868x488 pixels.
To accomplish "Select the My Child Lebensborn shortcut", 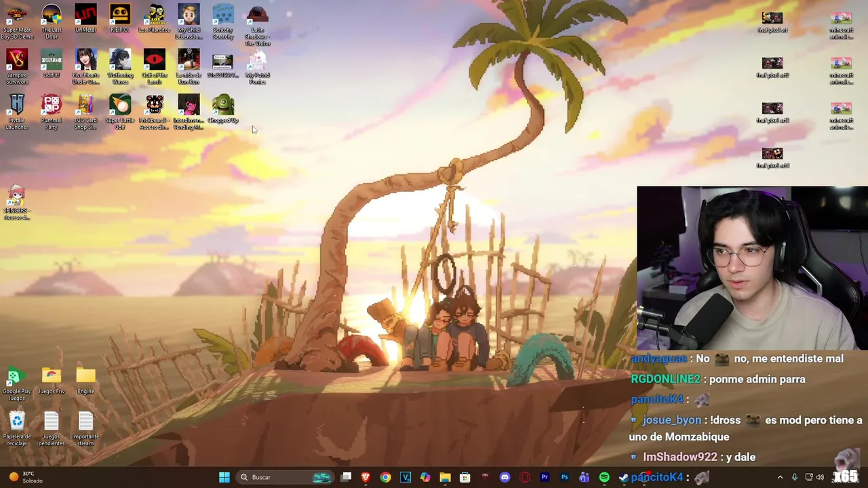I will coord(189,22).
